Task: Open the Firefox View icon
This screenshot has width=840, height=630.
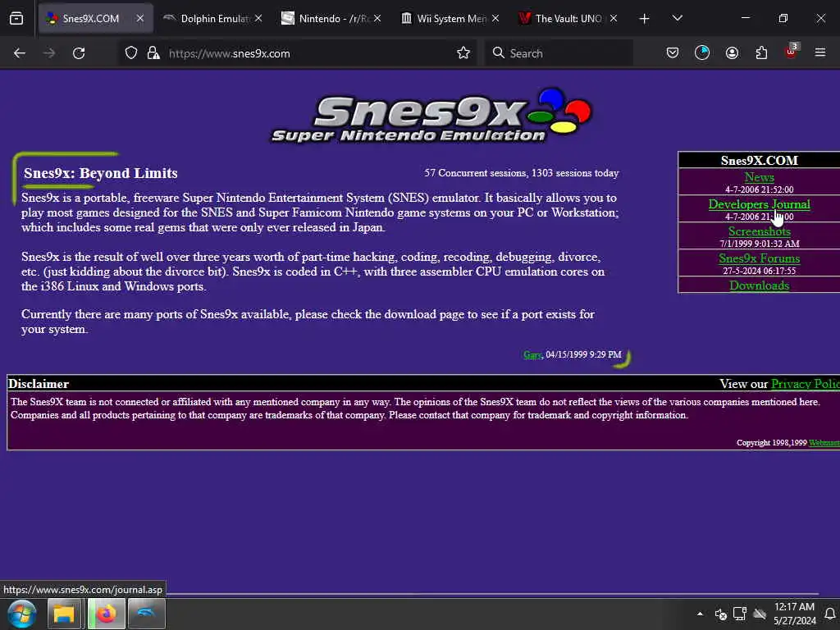Action: pos(16,18)
